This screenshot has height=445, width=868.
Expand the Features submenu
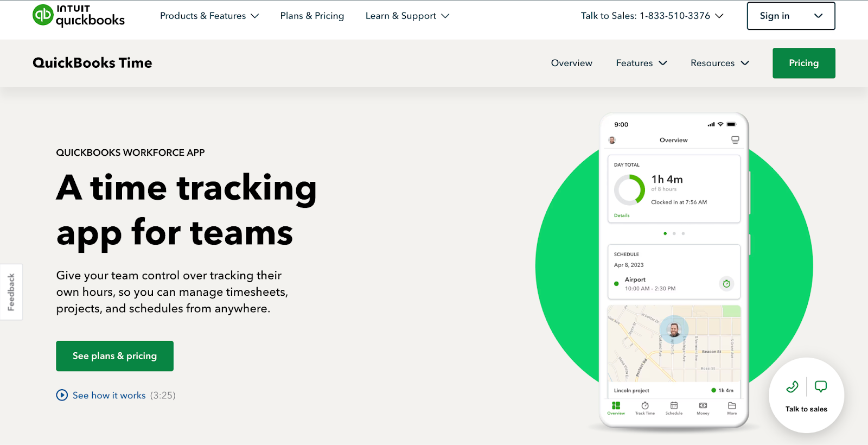[x=641, y=63]
